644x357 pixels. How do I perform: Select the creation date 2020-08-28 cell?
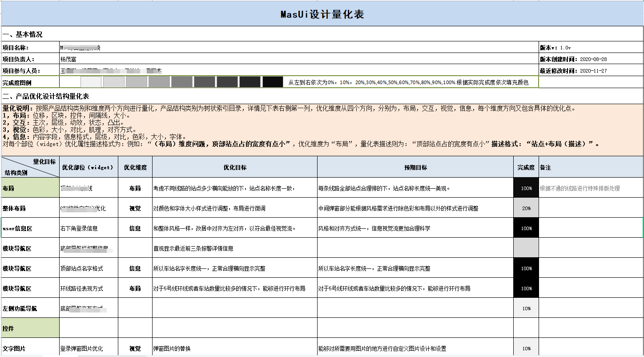[593, 59]
